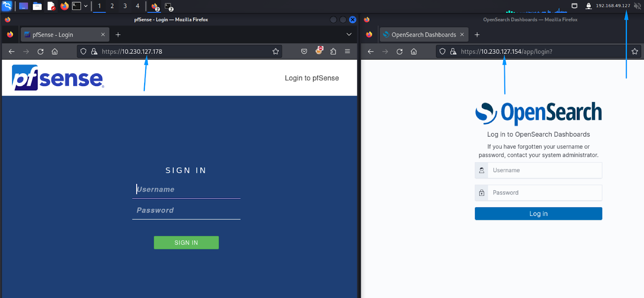Open the terminal emulator launcher

[76, 6]
